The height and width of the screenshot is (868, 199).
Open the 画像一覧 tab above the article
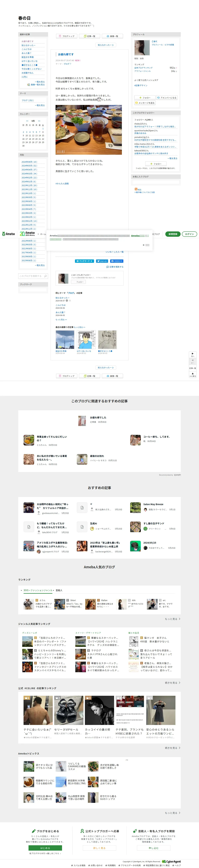click(x=112, y=36)
